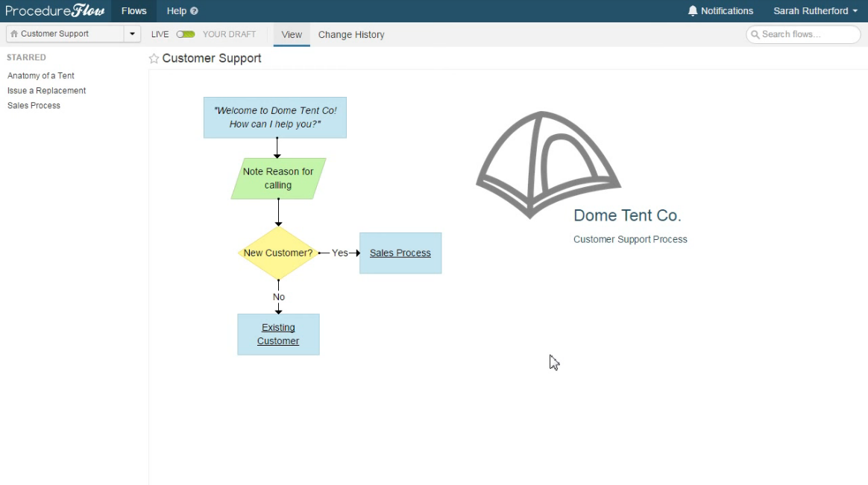Viewport: 868px width, 485px height.
Task: Open starred flow Anatomy of a Tent
Action: coord(41,76)
